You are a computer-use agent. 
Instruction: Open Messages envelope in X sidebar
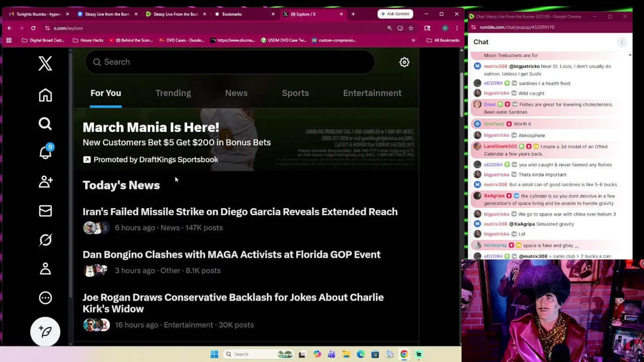tap(45, 211)
